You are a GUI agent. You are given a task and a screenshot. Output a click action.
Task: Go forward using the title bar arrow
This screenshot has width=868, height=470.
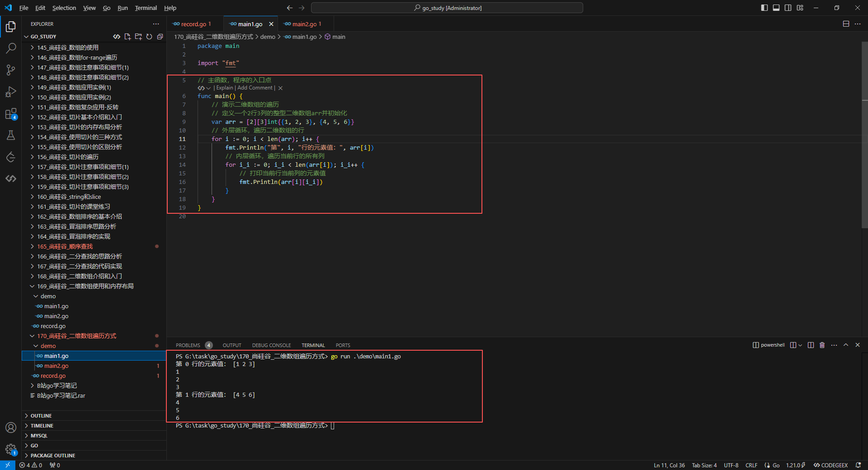(x=302, y=8)
